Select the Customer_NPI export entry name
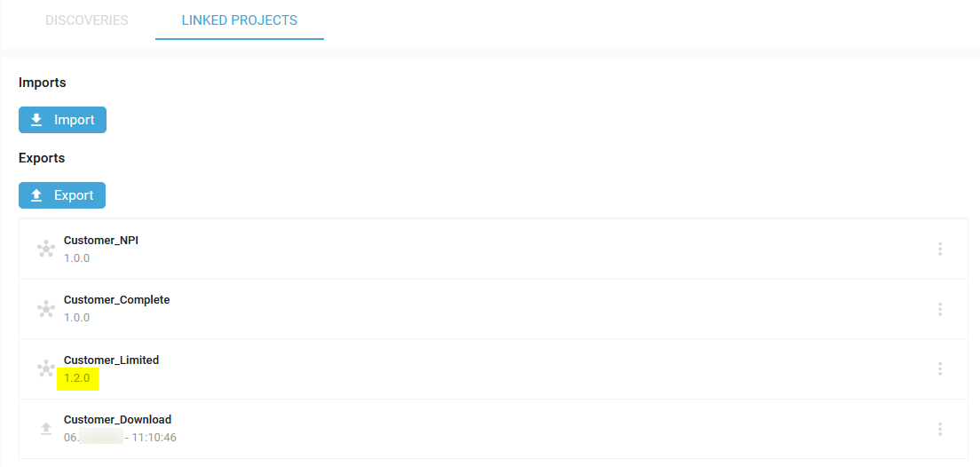This screenshot has height=467, width=980. (101, 240)
